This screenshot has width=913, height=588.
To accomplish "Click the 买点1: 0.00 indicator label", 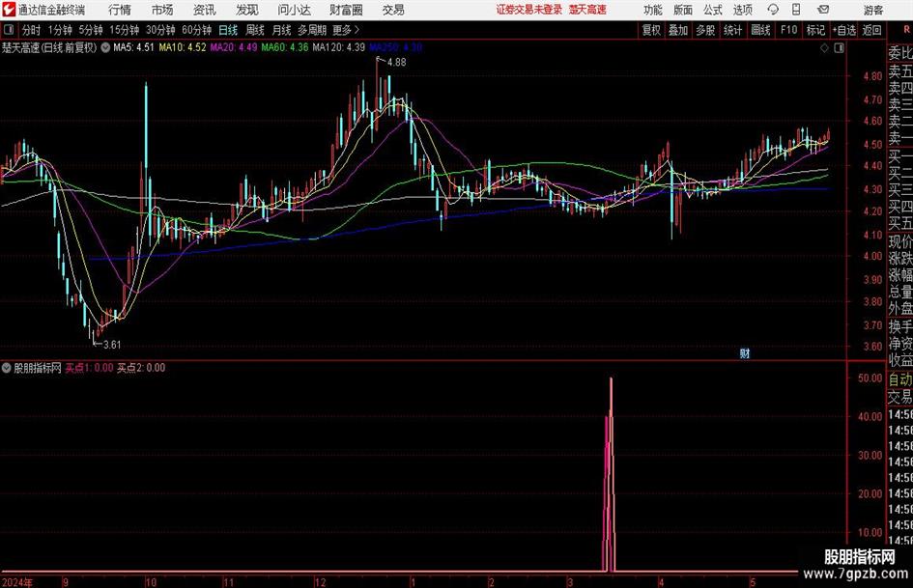I will pyautogui.click(x=89, y=367).
